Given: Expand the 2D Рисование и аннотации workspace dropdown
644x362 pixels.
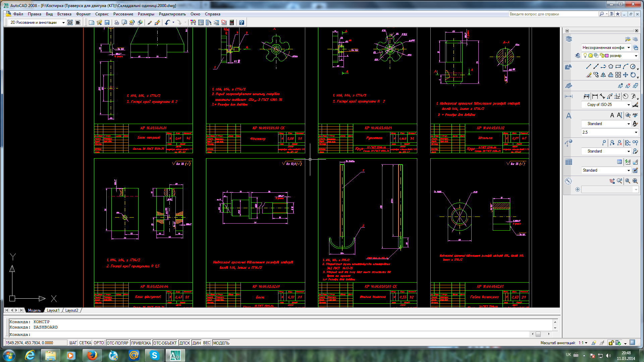Looking at the screenshot, I should coord(37,22).
